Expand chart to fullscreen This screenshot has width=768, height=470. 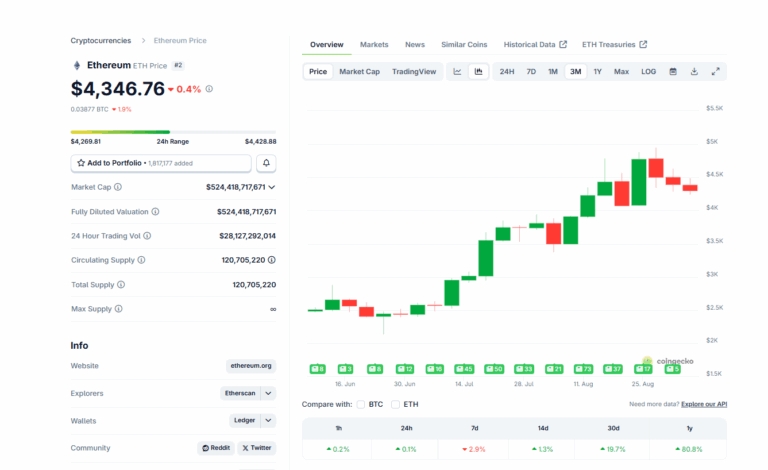coord(716,72)
